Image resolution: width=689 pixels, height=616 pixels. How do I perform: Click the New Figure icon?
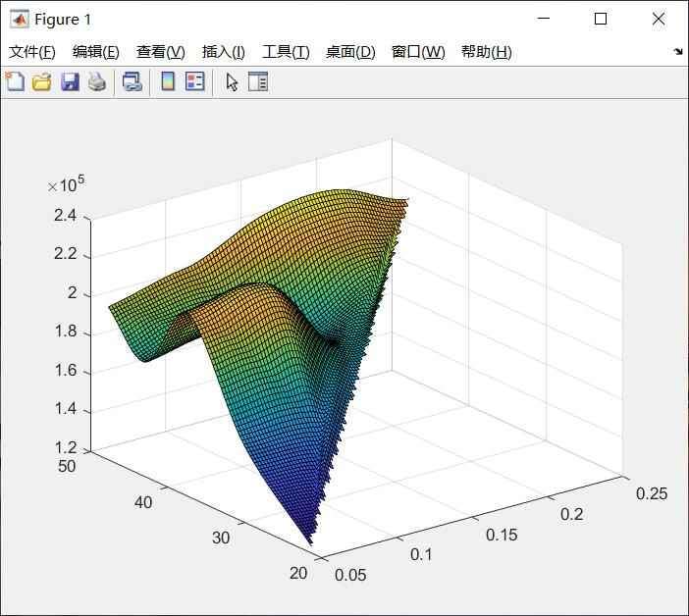click(15, 82)
